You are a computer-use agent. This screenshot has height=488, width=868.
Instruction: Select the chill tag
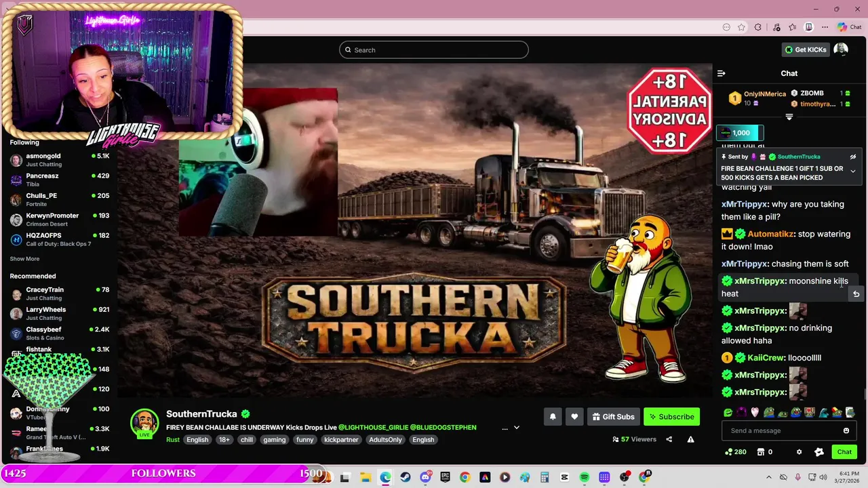pos(247,439)
